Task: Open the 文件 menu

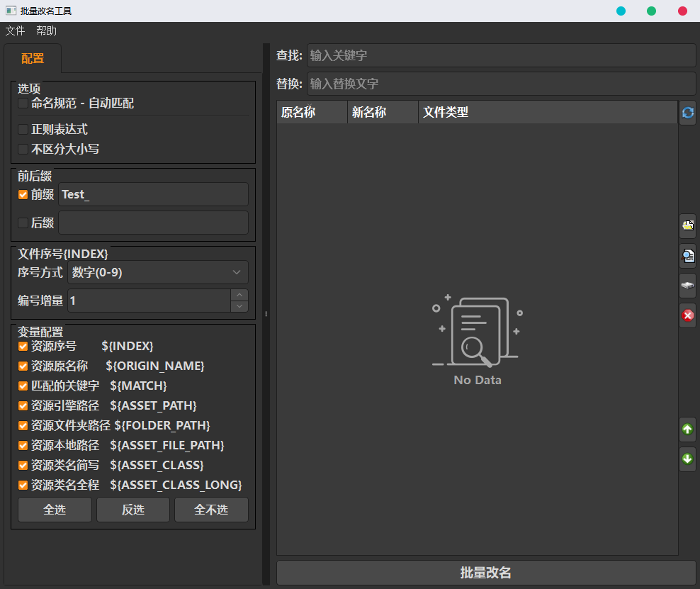Action: click(15, 30)
